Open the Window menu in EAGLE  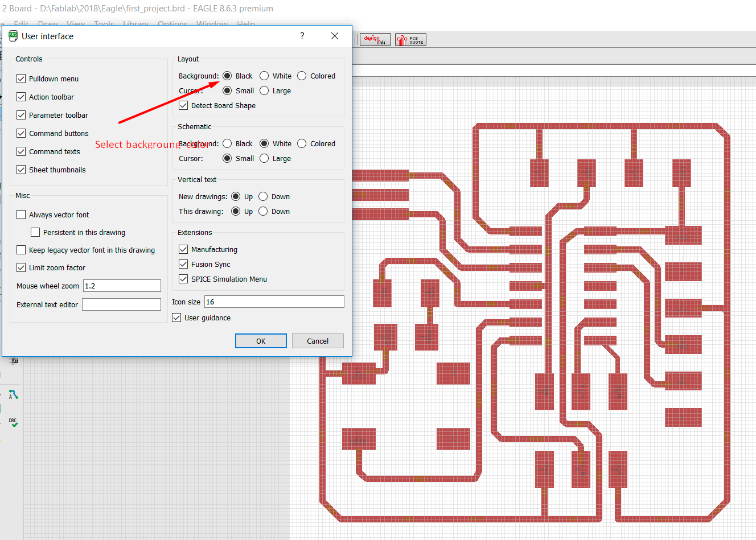click(x=212, y=24)
